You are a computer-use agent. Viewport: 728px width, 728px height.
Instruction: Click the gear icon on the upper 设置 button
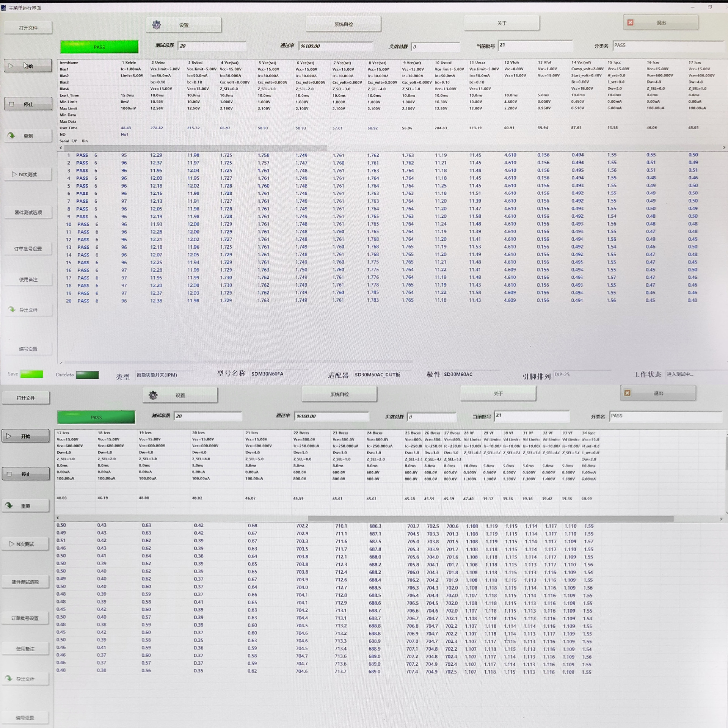coord(156,25)
